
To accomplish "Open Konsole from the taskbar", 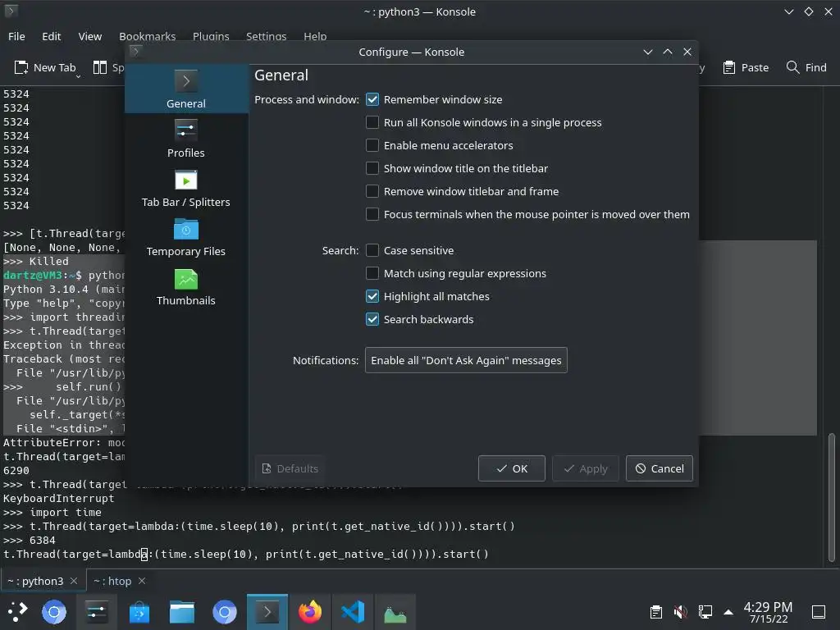I will pyautogui.click(x=267, y=612).
